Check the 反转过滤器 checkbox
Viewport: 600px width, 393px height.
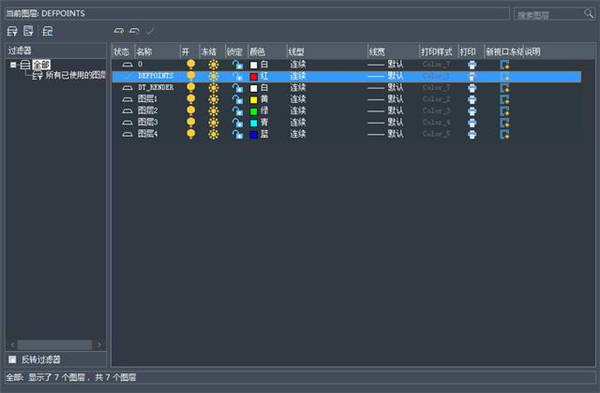click(x=13, y=359)
